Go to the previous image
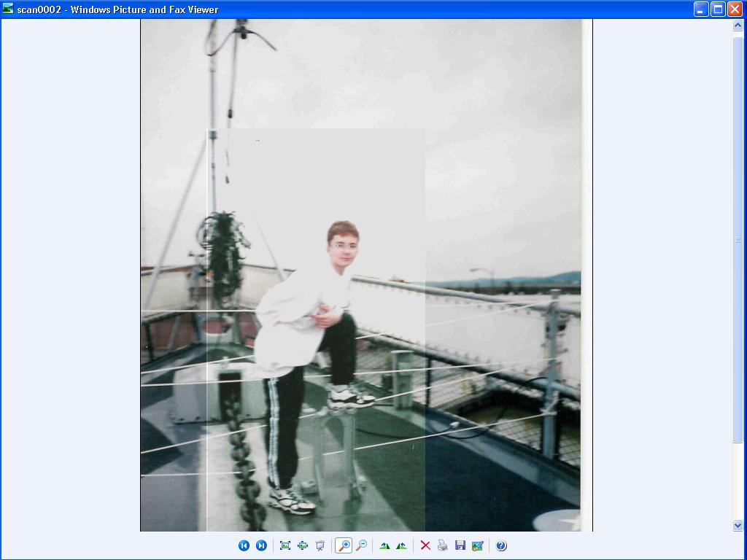The height and width of the screenshot is (560, 747). tap(244, 545)
